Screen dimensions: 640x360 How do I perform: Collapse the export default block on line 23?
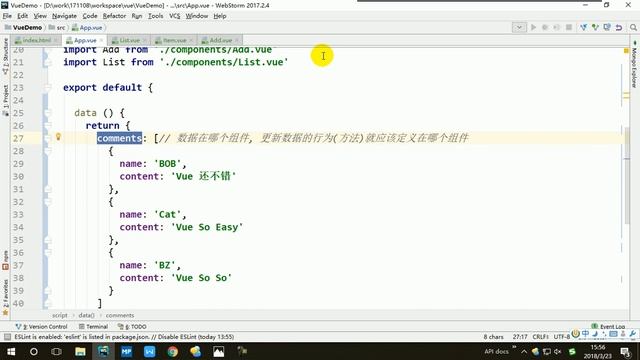pyautogui.click(x=48, y=87)
